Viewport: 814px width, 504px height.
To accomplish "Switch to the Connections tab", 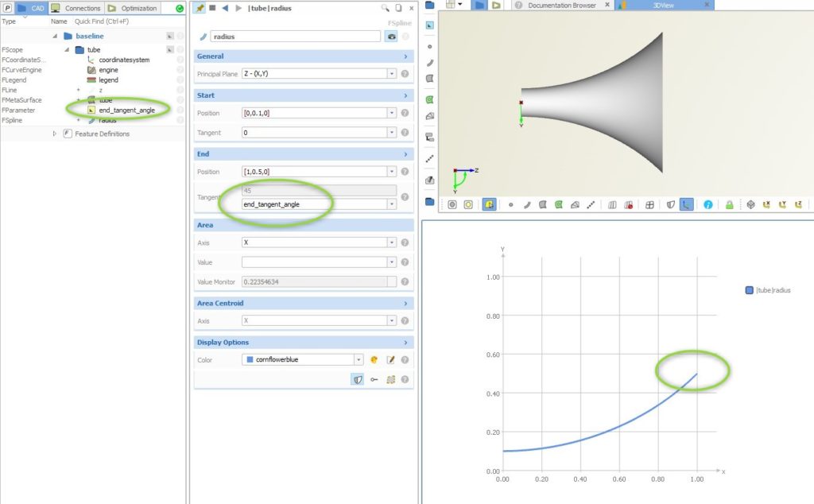I will pos(76,7).
